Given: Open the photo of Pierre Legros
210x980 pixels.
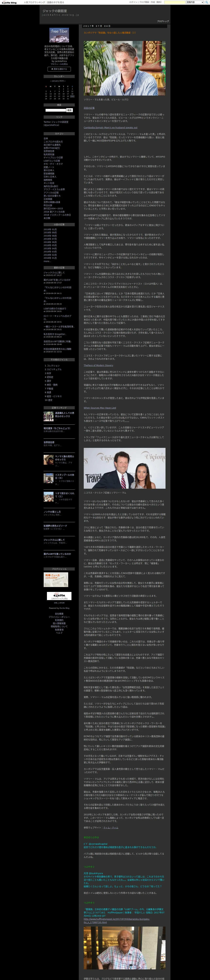Looking at the screenshot, I should coord(125,68).
